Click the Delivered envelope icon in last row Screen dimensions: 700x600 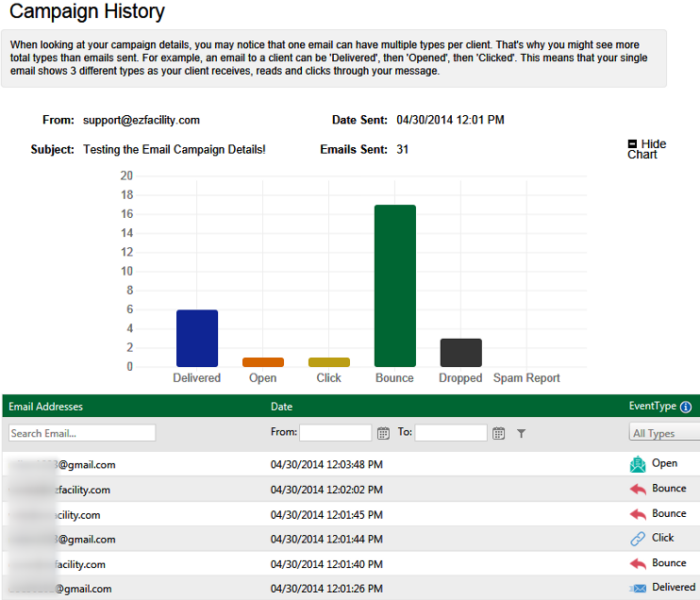pos(639,588)
